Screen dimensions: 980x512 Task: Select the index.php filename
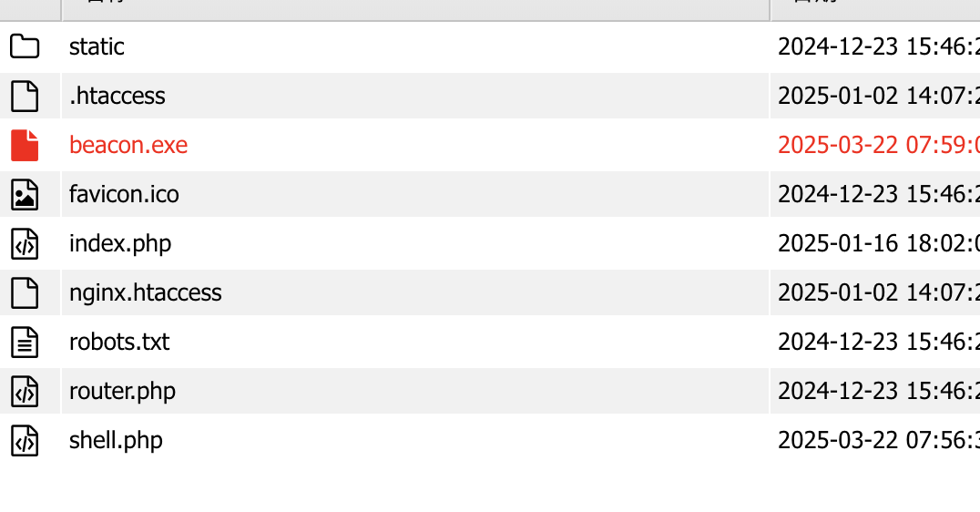(x=120, y=243)
